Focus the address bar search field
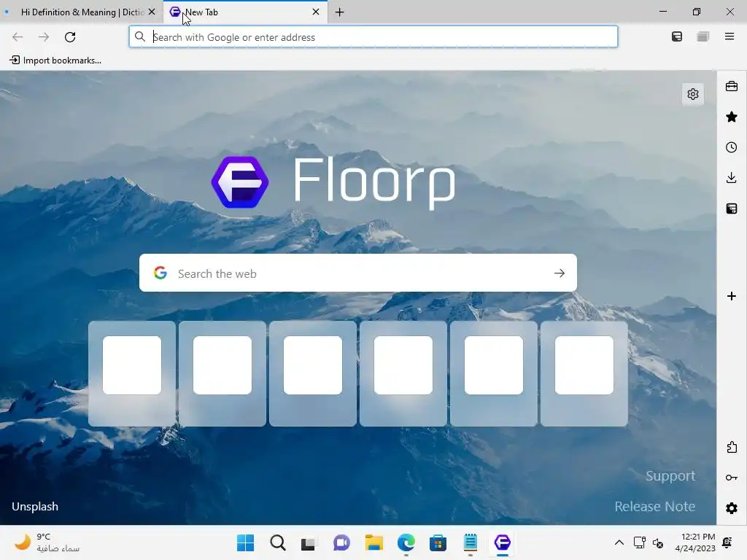The image size is (747, 560). click(373, 36)
